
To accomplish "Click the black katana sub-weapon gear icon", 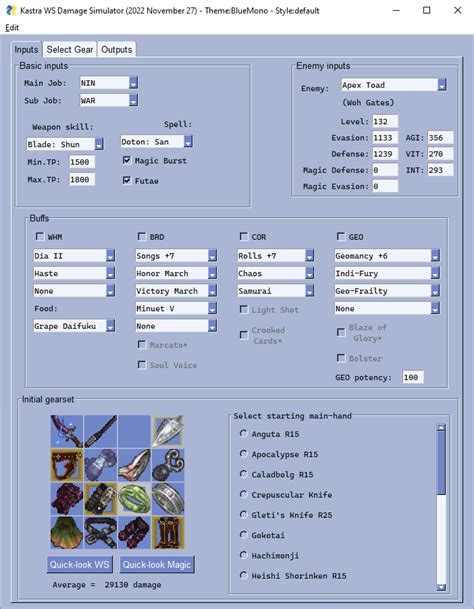I will pos(101,432).
